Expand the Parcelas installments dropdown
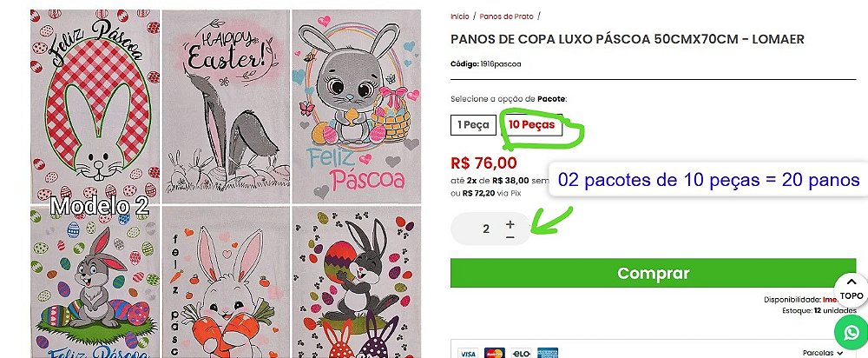 [x=823, y=354]
